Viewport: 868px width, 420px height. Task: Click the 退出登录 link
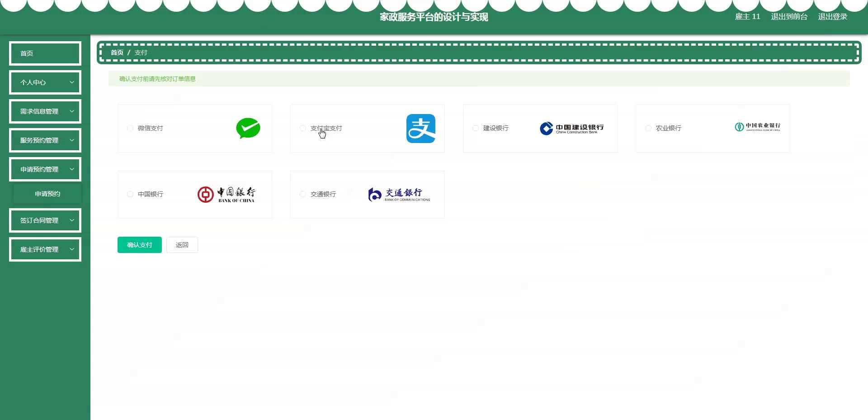pos(833,17)
